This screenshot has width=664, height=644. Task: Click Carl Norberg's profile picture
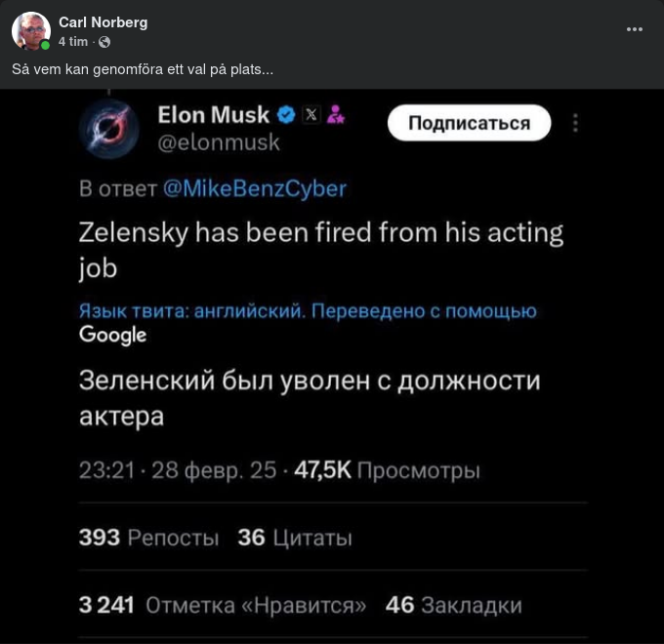coord(30,31)
